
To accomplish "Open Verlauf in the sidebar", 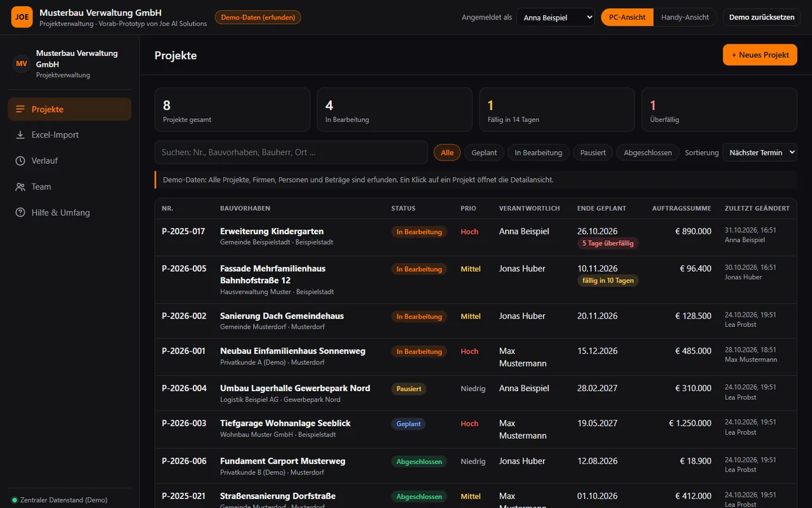I will click(x=70, y=161).
